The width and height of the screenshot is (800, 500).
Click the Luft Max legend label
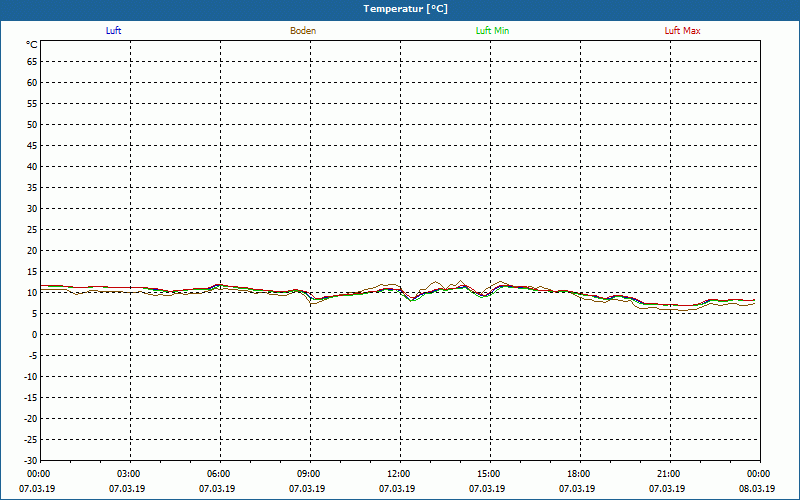pyautogui.click(x=682, y=31)
